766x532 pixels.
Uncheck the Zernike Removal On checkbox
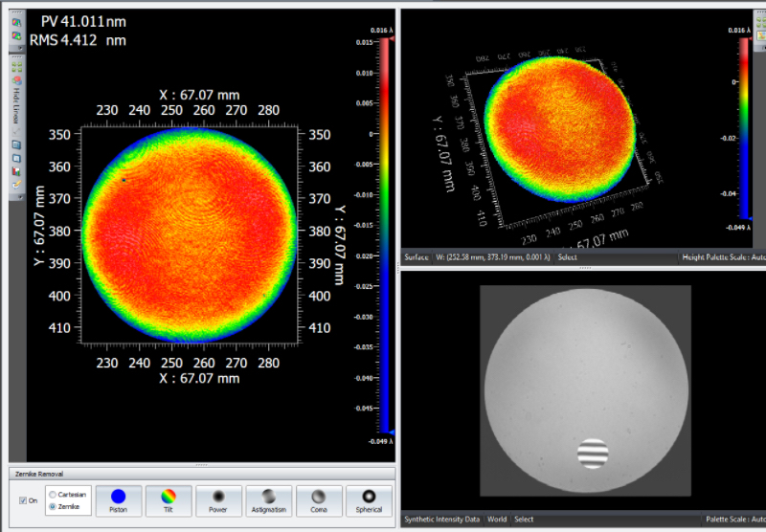pos(24,500)
